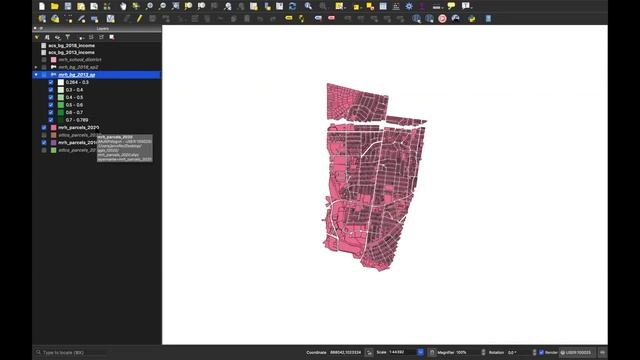This screenshot has height=360, width=640.
Task: Click the red circular plugin icon
Action: tap(442, 19)
